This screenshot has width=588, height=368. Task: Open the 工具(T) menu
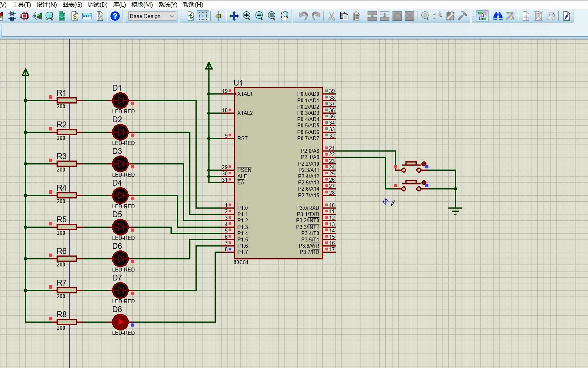21,5
